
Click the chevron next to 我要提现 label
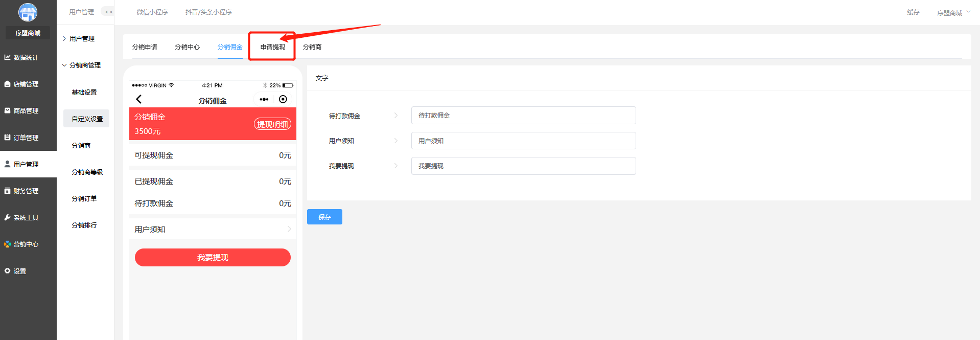point(396,166)
